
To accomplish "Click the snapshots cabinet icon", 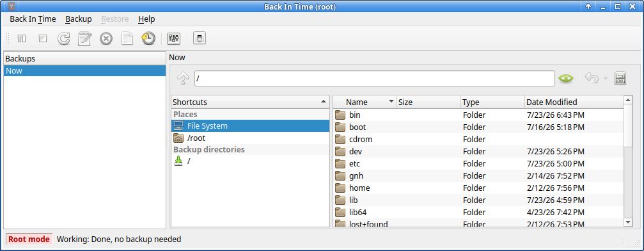I will (620, 78).
